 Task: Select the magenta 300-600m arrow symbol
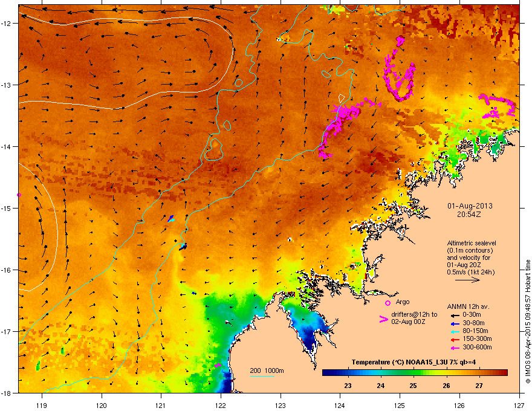pyautogui.click(x=455, y=348)
